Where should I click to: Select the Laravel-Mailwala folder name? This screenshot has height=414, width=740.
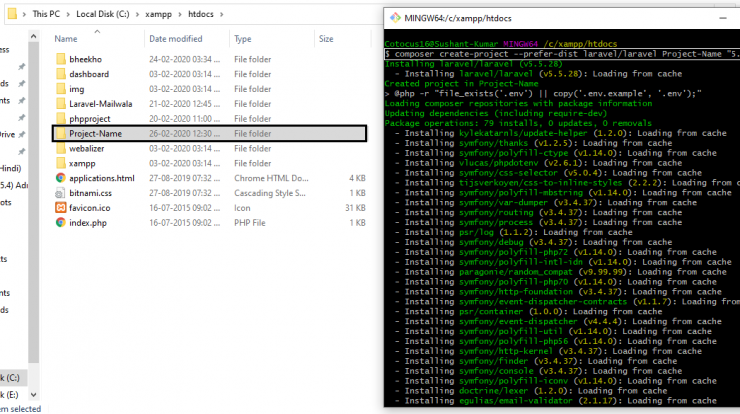(101, 104)
